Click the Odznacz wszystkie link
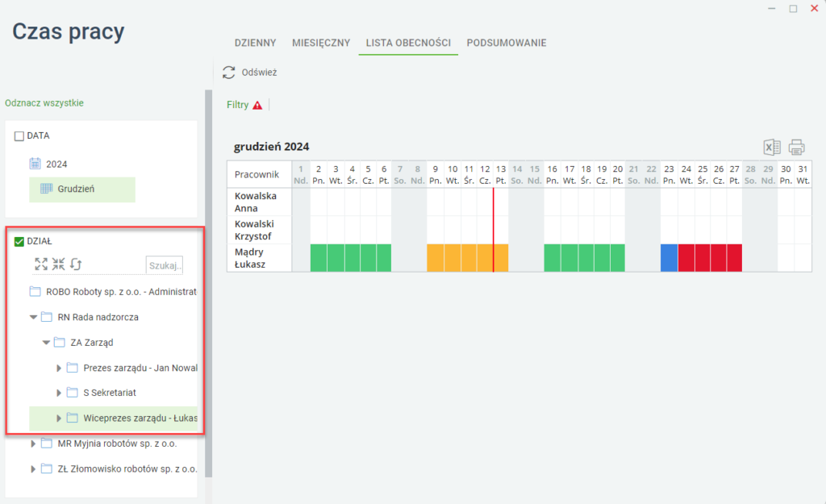 click(x=44, y=102)
